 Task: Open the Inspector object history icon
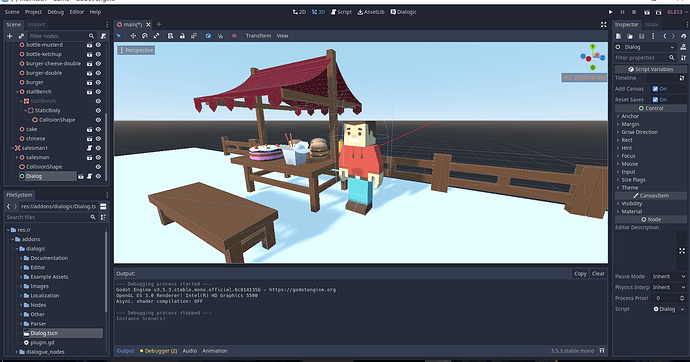[683, 36]
